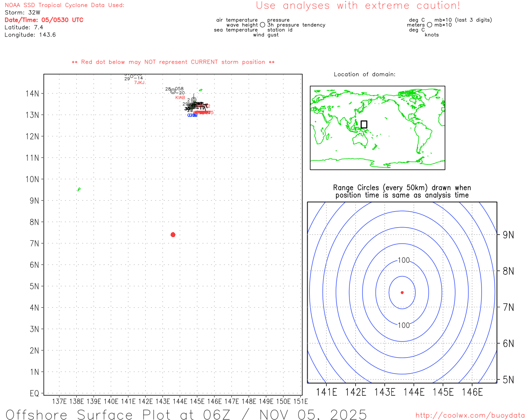525x420 pixels.
Task: Click the red '7JKJ' station id
Action: [140, 83]
